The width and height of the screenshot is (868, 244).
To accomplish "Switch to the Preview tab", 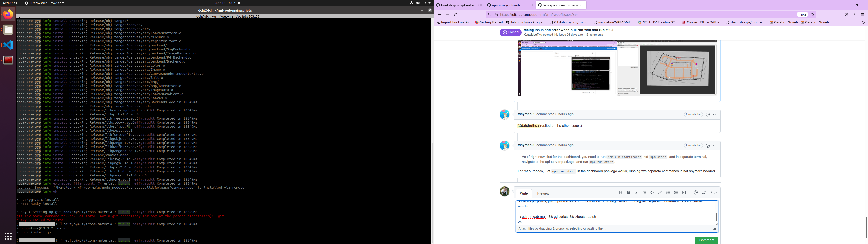I will point(543,193).
